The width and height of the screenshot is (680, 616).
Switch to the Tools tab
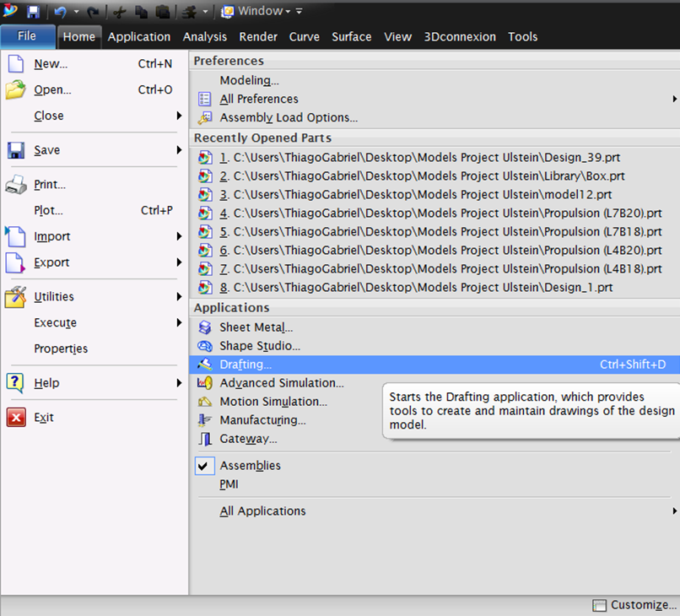(522, 37)
